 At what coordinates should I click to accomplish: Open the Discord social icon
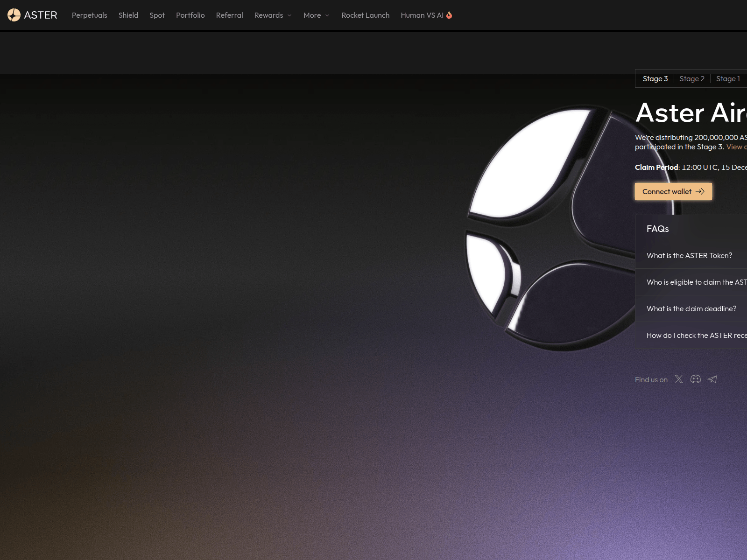(696, 379)
